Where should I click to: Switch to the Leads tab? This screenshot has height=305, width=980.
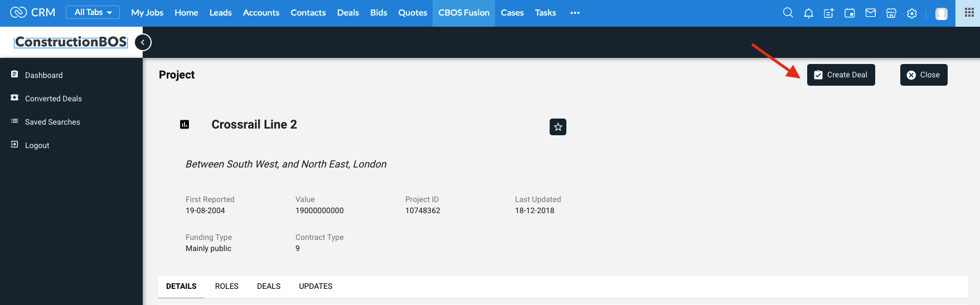tap(221, 12)
